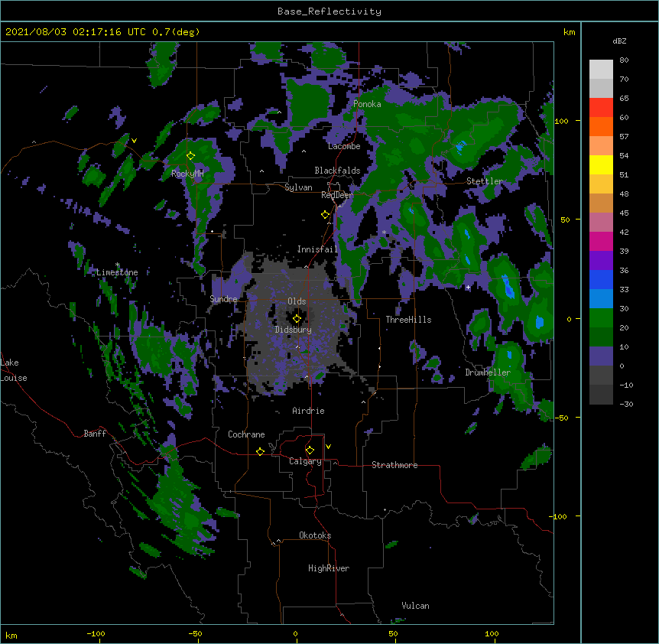659x644 pixels.
Task: Click the Blackfalds city label
Action: click(x=337, y=171)
